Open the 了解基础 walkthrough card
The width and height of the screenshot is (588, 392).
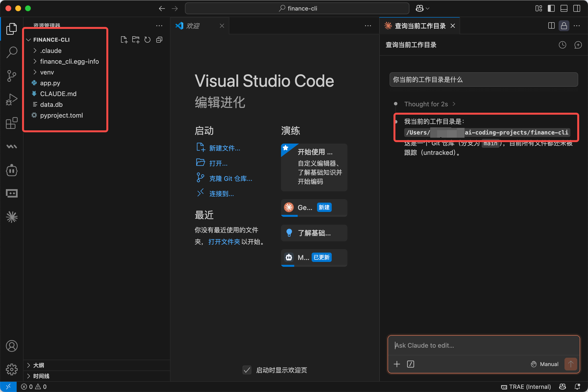coord(314,233)
